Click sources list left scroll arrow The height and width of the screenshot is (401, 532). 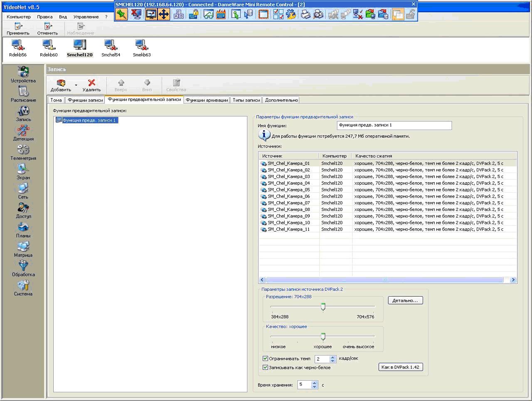coord(262,280)
